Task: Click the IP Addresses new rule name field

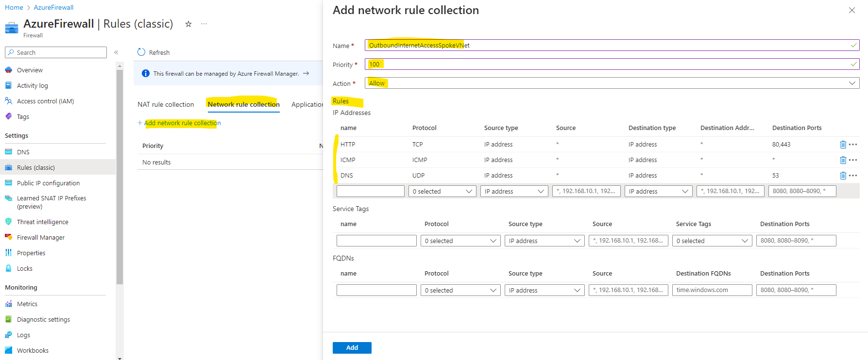Action: click(371, 191)
